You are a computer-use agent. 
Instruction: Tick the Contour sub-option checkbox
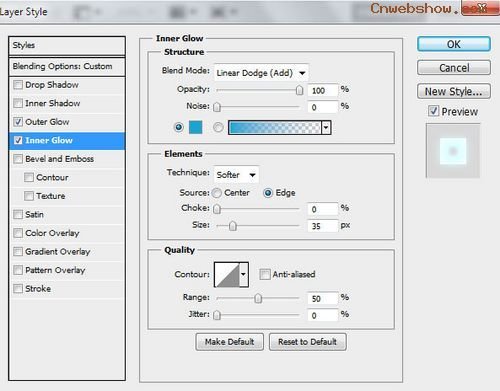click(x=29, y=177)
